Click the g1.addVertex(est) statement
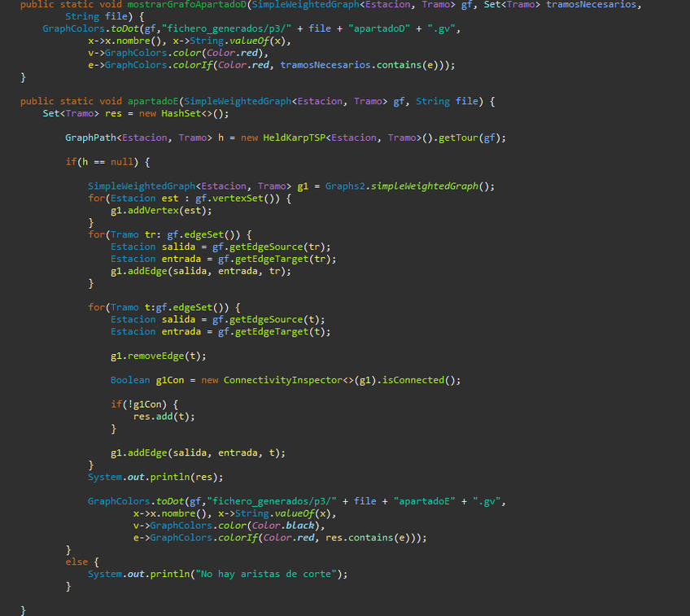The image size is (690, 616). [x=161, y=211]
